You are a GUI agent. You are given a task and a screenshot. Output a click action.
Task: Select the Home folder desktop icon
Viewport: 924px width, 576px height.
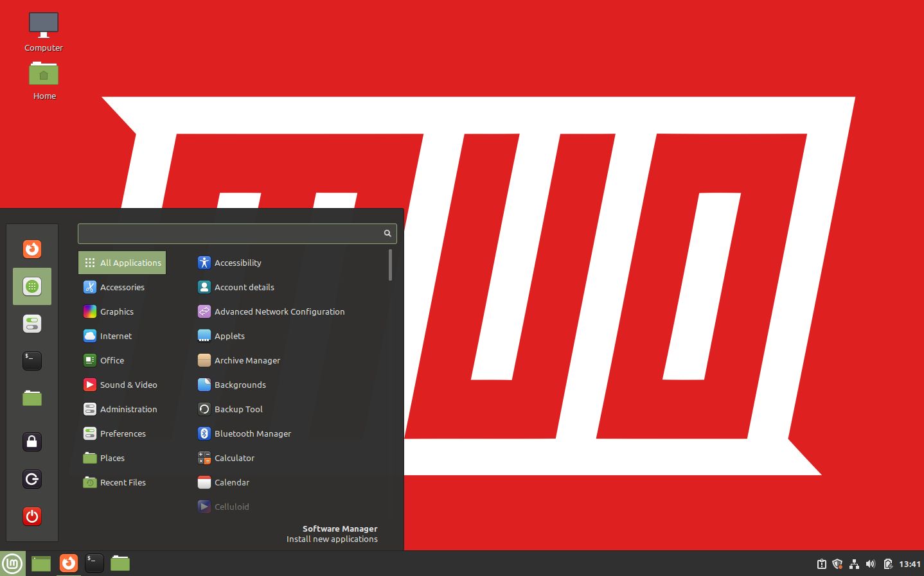(44, 81)
